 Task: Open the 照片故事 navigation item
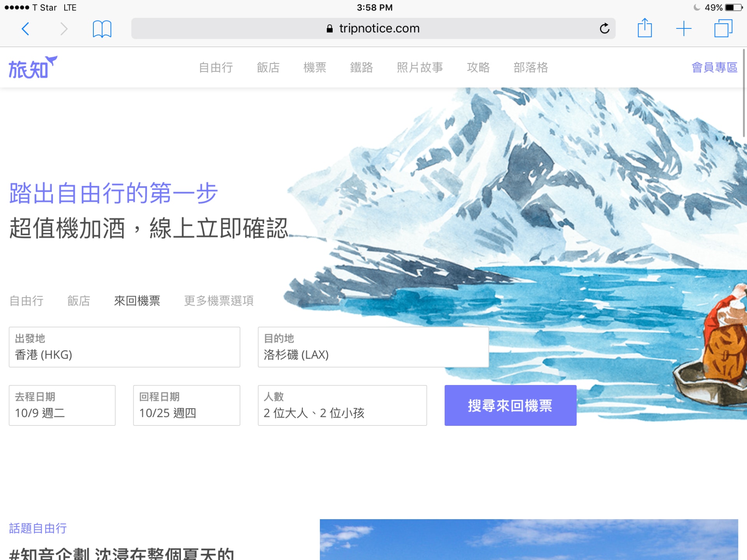[420, 68]
